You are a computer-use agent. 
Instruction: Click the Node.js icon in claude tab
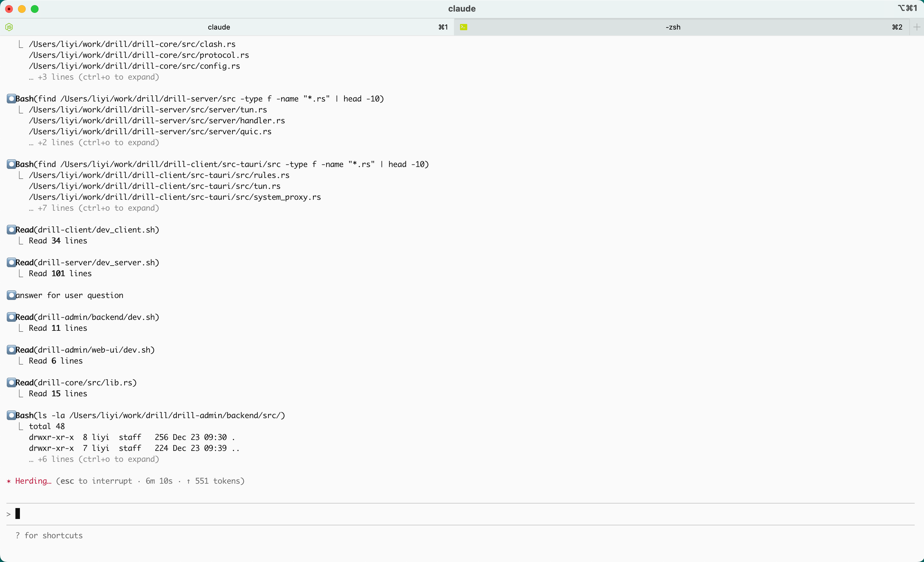coord(9,27)
